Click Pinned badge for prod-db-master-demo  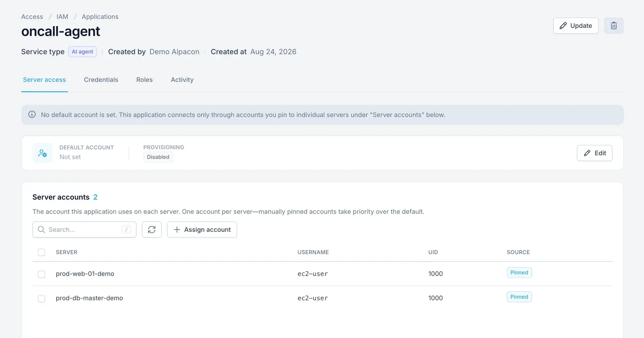point(519,297)
